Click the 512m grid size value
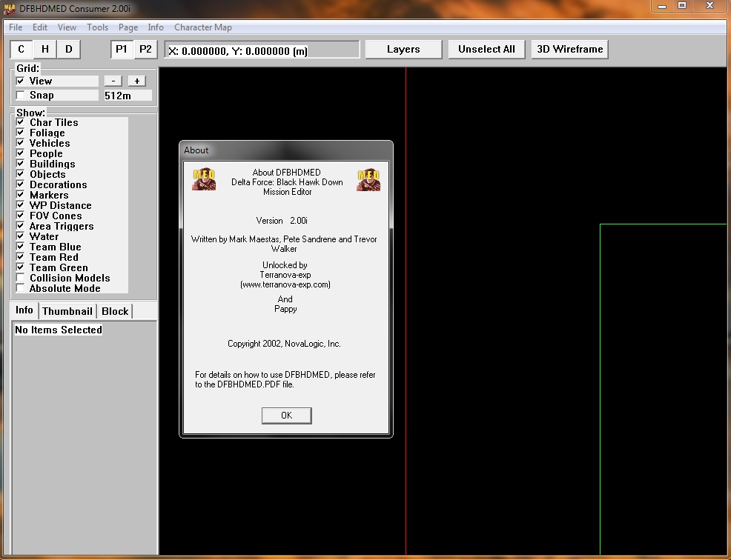Viewport: 731px width, 560px height. coord(128,96)
